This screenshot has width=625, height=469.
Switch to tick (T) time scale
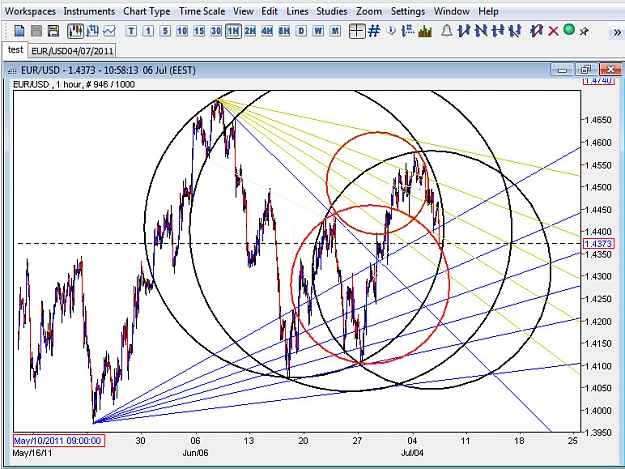(131, 31)
